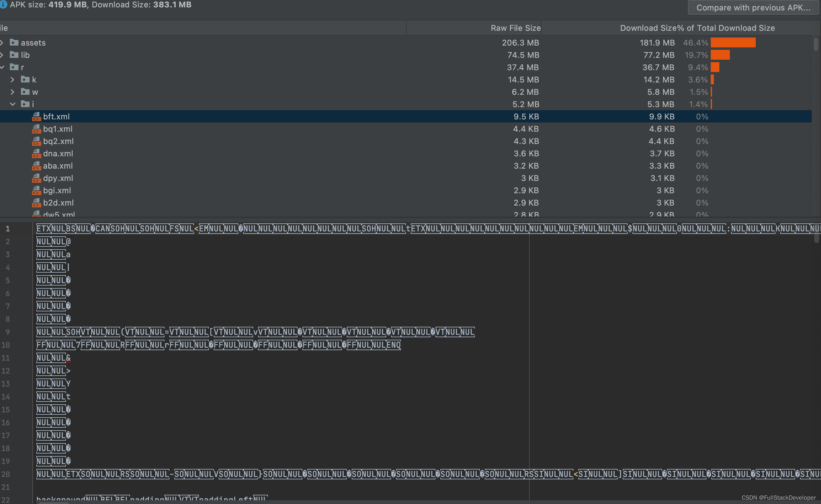This screenshot has width=821, height=504.
Task: Click line number 1 in the gutter
Action: pos(8,229)
